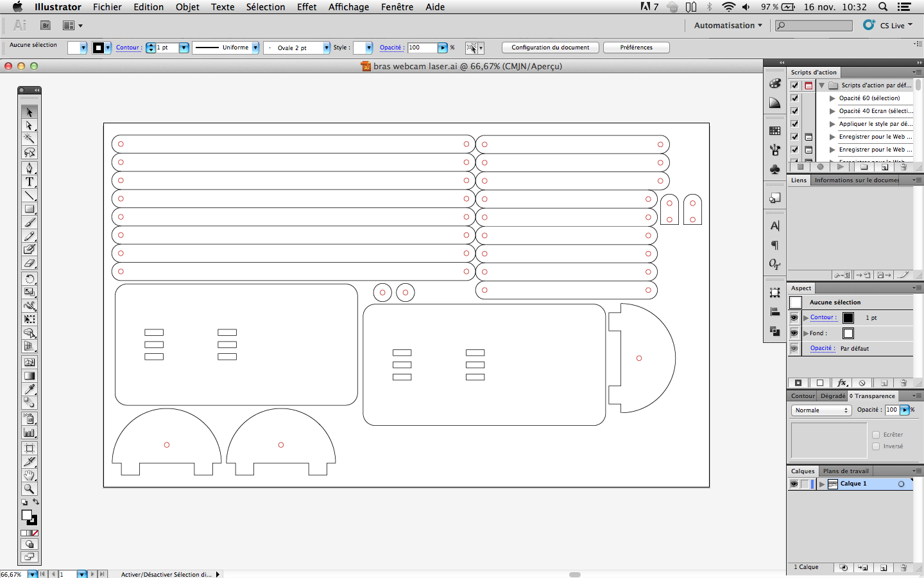Open the Character panel icon

pos(775,226)
